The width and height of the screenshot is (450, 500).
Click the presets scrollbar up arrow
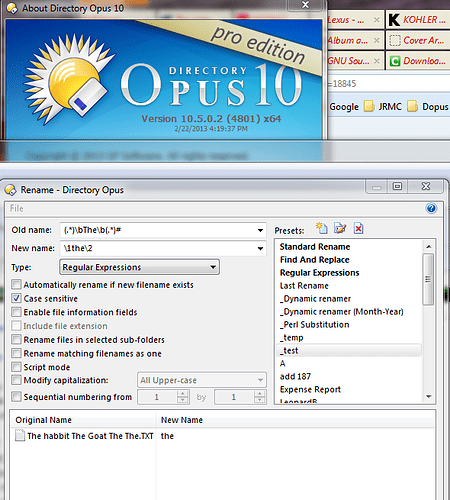tap(429, 247)
